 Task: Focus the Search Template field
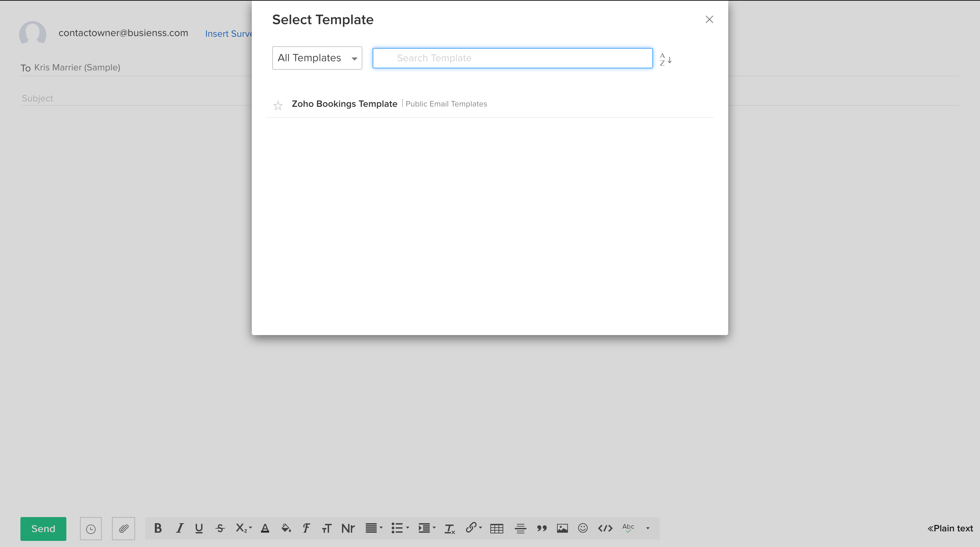512,58
